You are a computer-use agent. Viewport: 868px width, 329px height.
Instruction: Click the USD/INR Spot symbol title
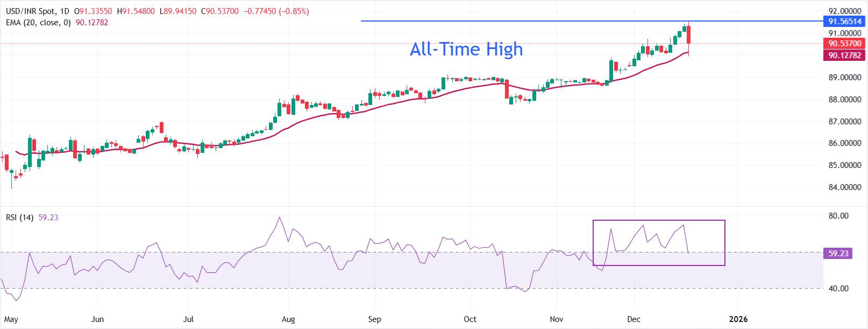coord(29,11)
